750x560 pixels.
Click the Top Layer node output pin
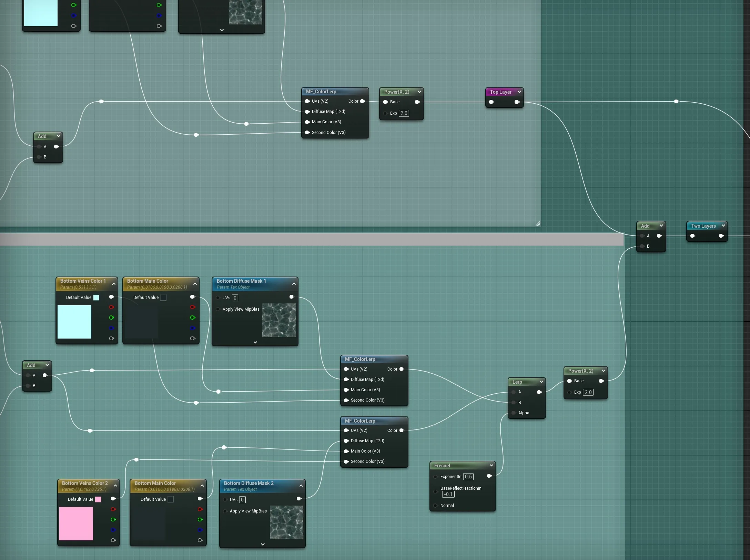(x=517, y=102)
